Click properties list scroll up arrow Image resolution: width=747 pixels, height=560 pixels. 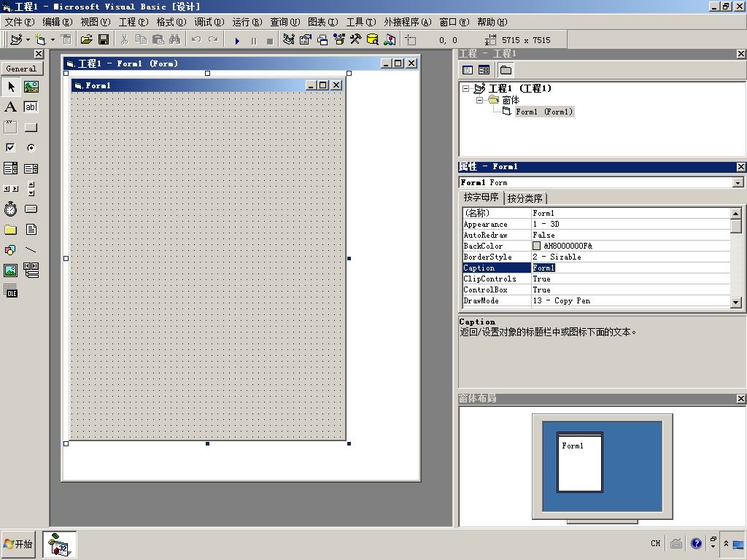[x=735, y=214]
